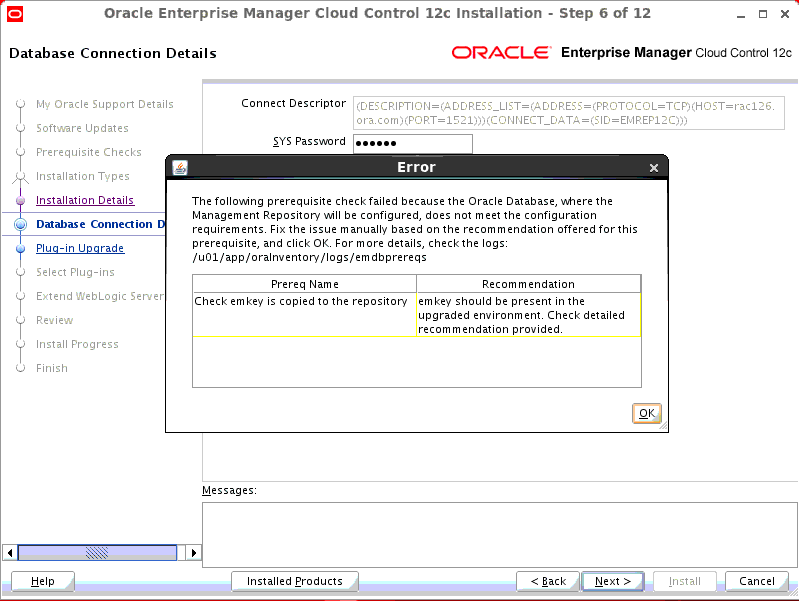Click the Messages text area

point(500,535)
